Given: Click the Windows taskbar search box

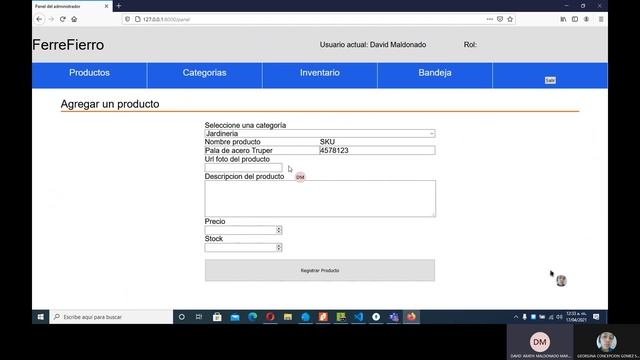Looking at the screenshot, I should pyautogui.click(x=111, y=317).
